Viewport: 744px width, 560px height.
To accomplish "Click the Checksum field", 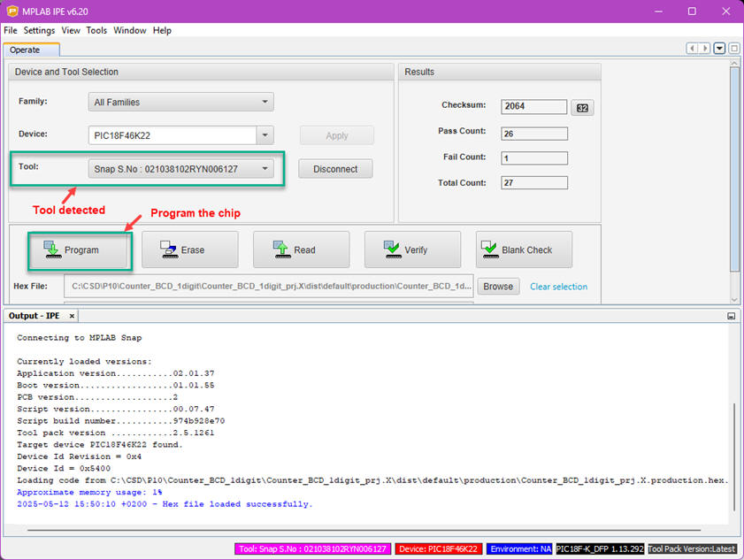I will [533, 106].
